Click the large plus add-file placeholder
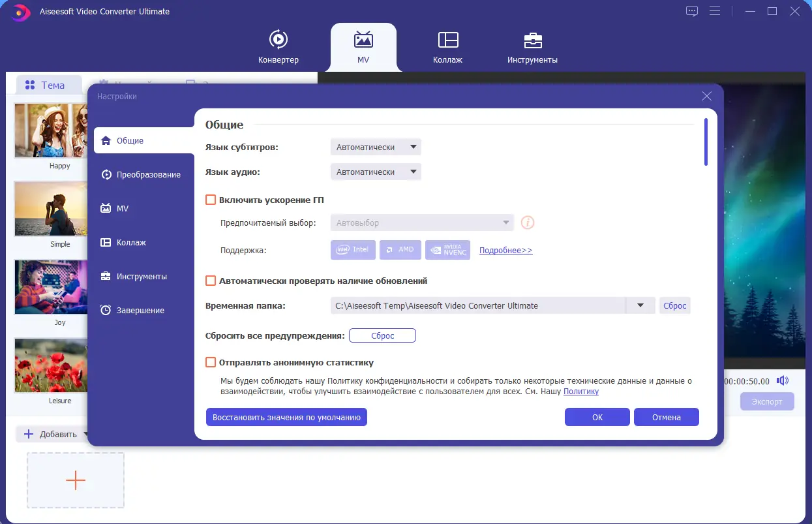This screenshot has width=812, height=524. [76, 480]
